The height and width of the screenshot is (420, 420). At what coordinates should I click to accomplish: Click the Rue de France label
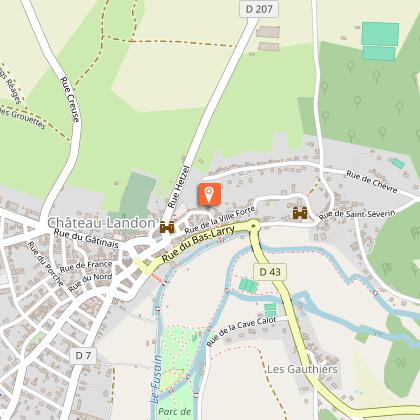click(x=86, y=266)
